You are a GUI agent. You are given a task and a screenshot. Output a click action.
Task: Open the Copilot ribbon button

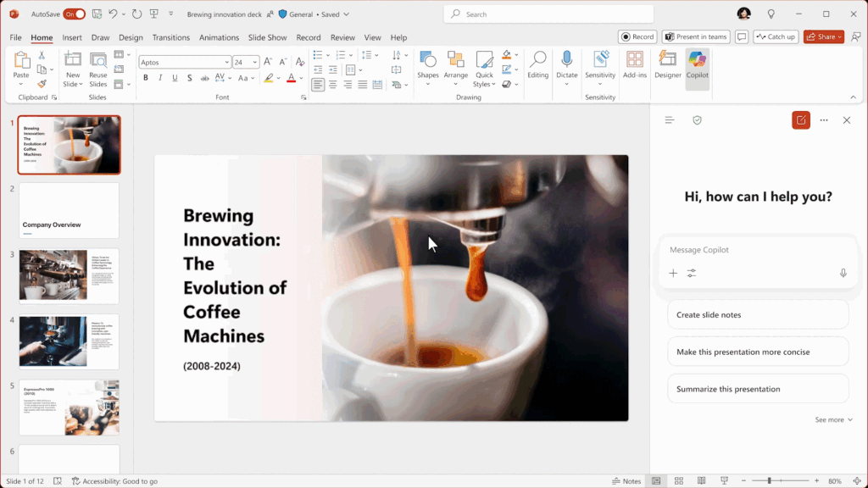click(697, 64)
